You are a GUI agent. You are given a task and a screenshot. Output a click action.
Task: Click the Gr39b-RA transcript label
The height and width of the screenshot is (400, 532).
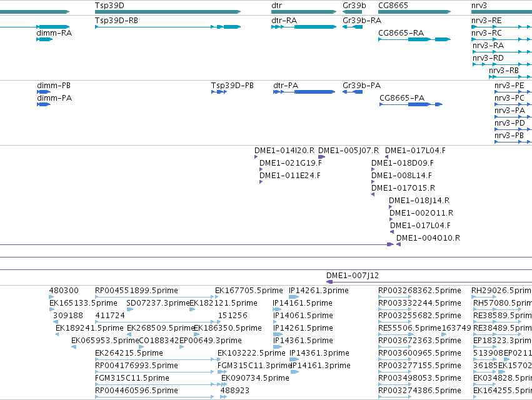click(x=362, y=21)
